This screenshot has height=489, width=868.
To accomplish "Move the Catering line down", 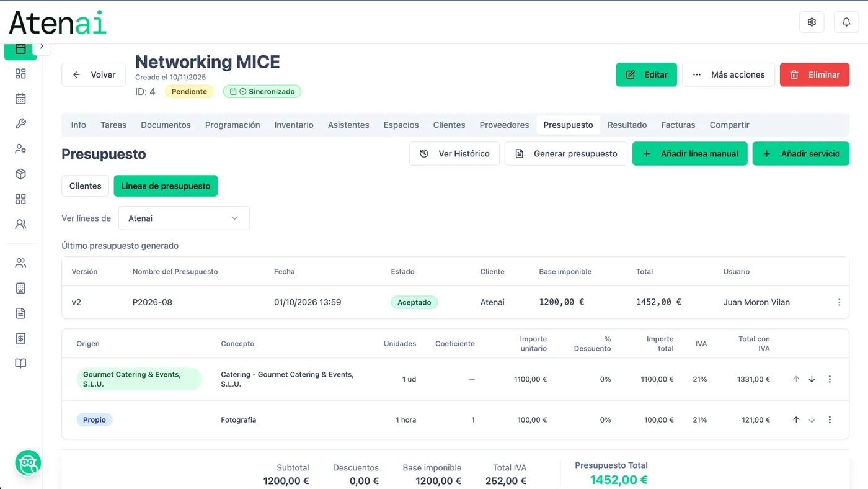I will [x=812, y=379].
